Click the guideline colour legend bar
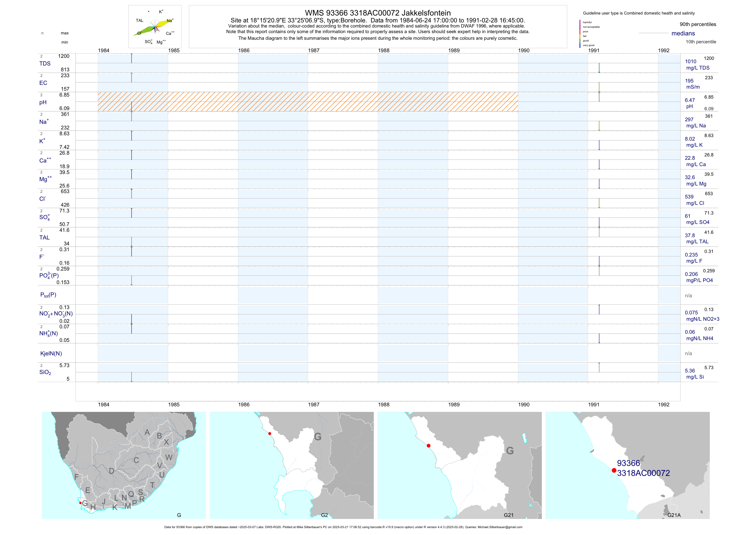The width and height of the screenshot is (756, 535). (x=580, y=34)
